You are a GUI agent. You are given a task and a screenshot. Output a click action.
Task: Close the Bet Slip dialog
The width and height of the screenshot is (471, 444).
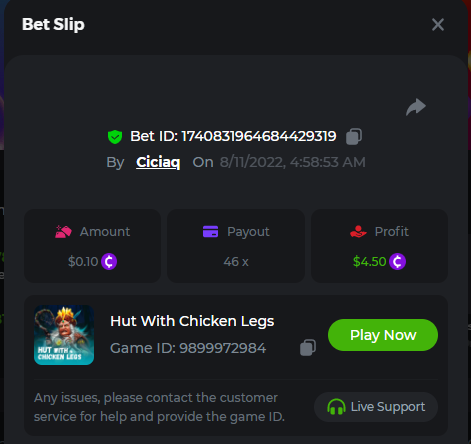[x=438, y=25]
